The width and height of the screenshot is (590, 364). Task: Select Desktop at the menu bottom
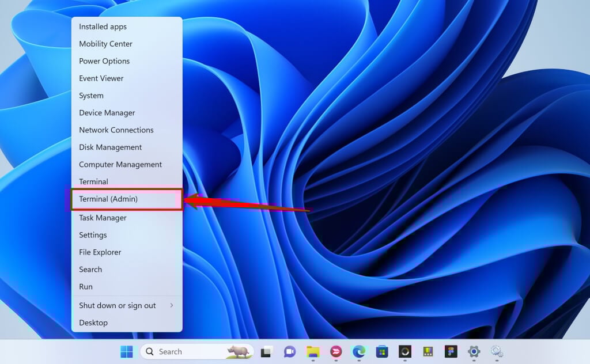tap(127, 323)
